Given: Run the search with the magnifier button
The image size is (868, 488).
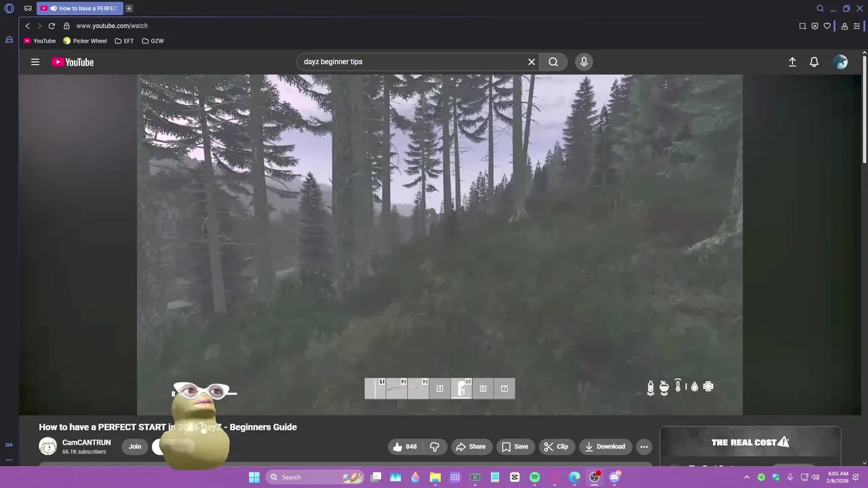Looking at the screenshot, I should [x=553, y=62].
